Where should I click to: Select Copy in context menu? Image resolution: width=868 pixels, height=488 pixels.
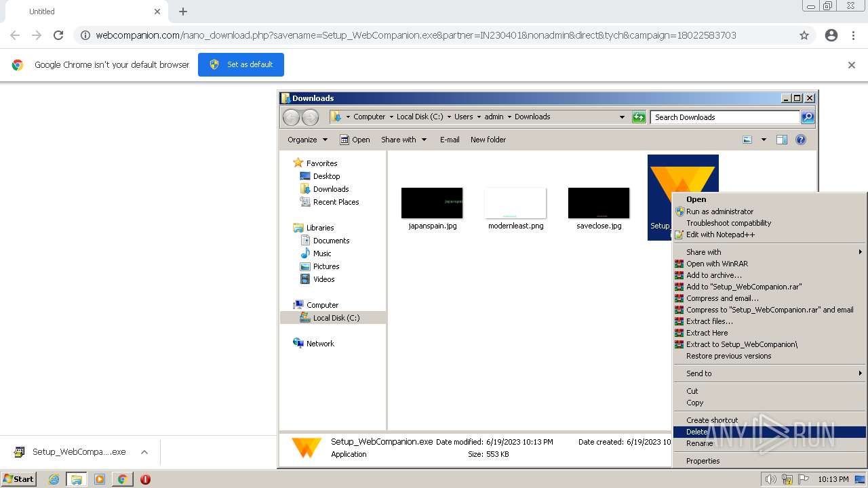click(770, 403)
